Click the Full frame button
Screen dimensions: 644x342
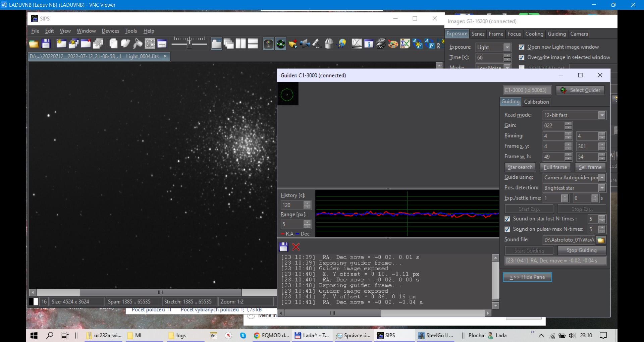click(555, 167)
